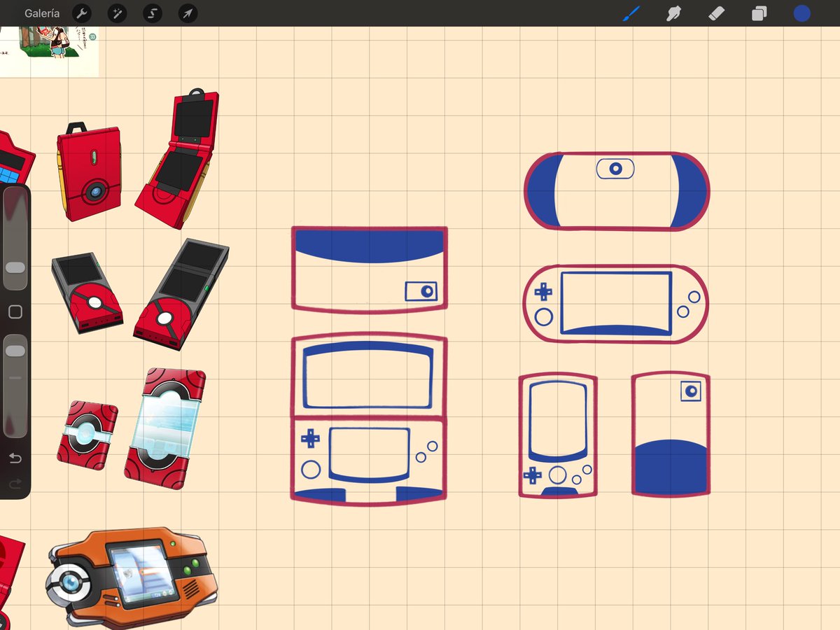Image resolution: width=840 pixels, height=630 pixels.
Task: Tap the large glass-screen Pokédex reference
Action: [x=165, y=428]
